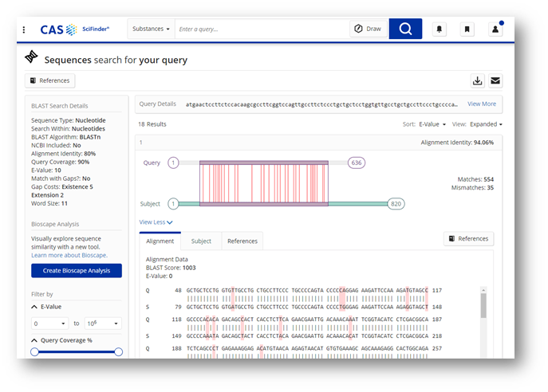Image resolution: width=548 pixels, height=392 pixels.
Task: Focus the Enter a query search field
Action: [x=262, y=29]
